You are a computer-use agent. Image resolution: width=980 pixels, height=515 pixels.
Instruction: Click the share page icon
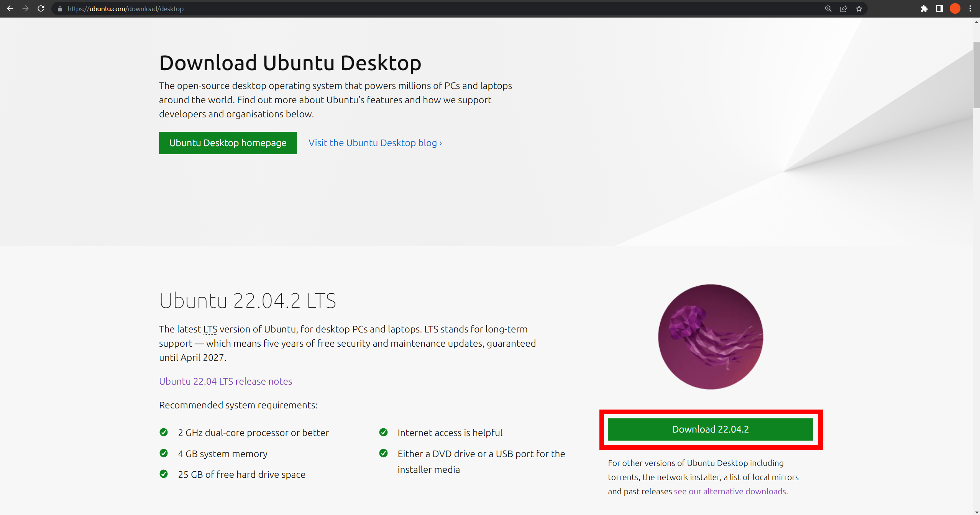[x=844, y=9]
